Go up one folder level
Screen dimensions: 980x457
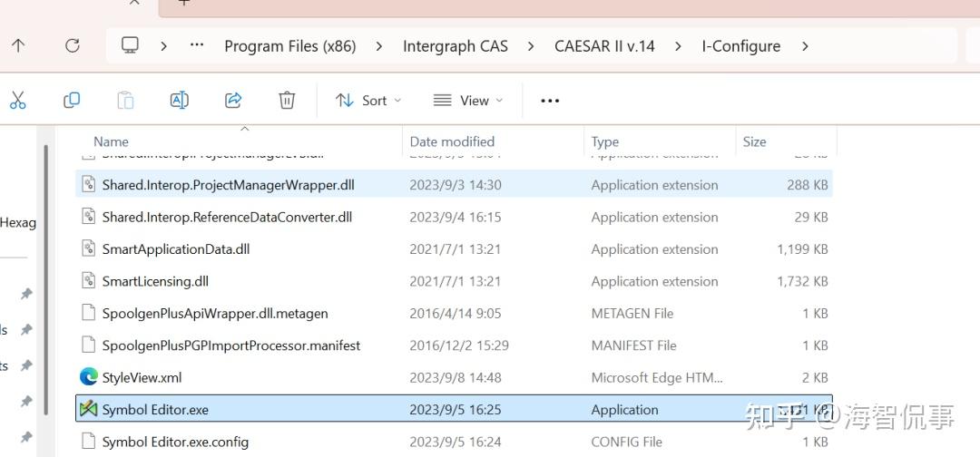point(18,45)
